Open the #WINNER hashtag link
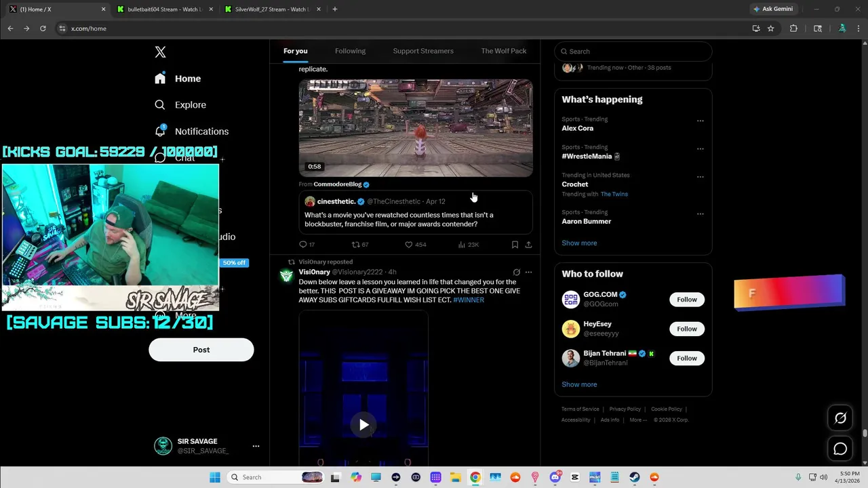 pyautogui.click(x=469, y=300)
